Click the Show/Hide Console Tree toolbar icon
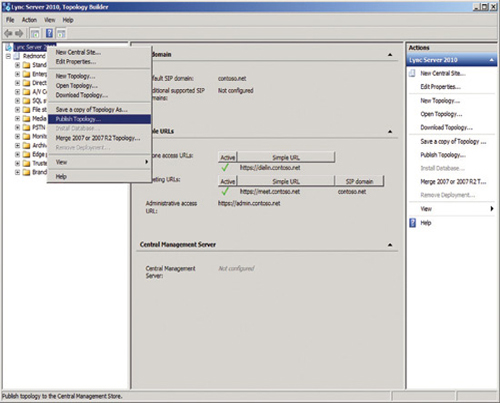 (x=35, y=33)
